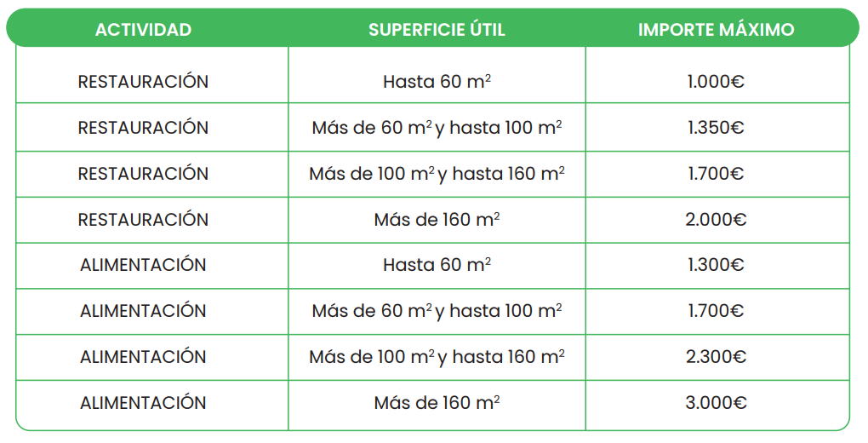Click RESTAURACIÓN cell in 1.350€ row
The image size is (868, 443).
pyautogui.click(x=143, y=128)
